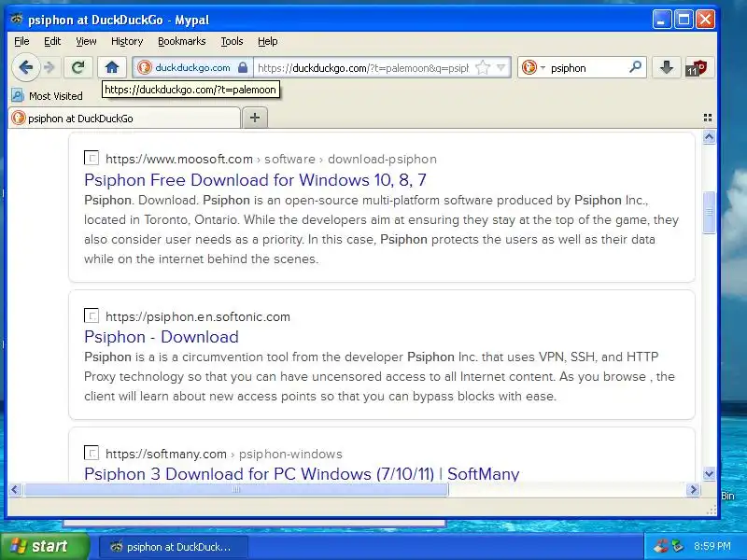The width and height of the screenshot is (747, 560).
Task: Click the list all tabs grid icon
Action: pyautogui.click(x=708, y=118)
